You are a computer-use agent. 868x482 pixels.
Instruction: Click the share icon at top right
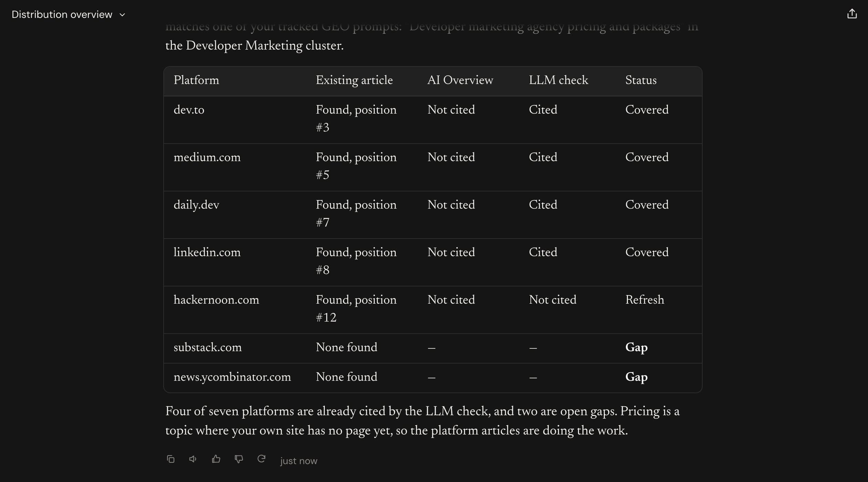click(852, 14)
